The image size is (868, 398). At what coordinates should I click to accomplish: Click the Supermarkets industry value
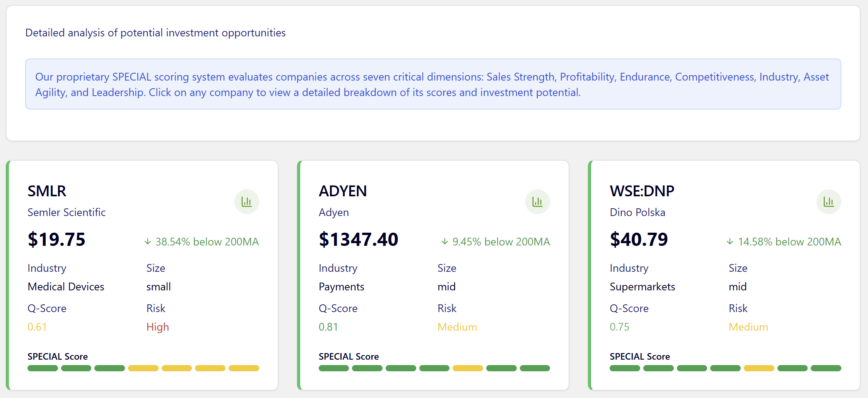click(x=642, y=287)
